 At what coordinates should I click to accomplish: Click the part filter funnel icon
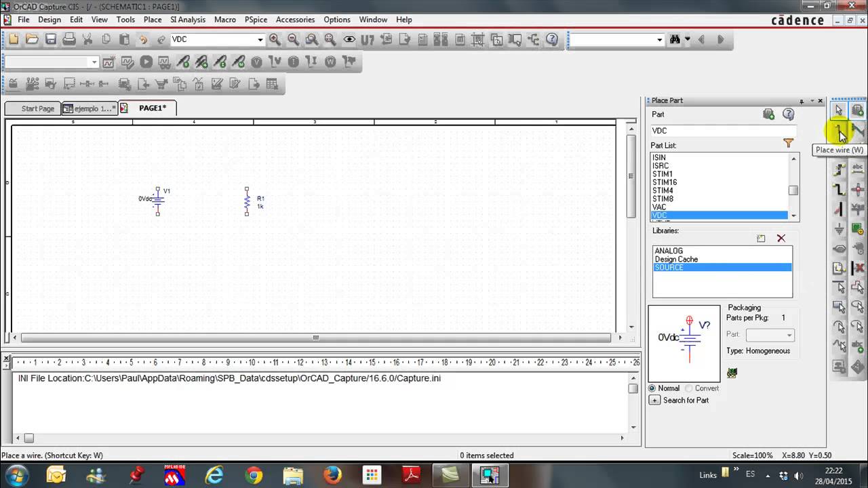(x=788, y=143)
